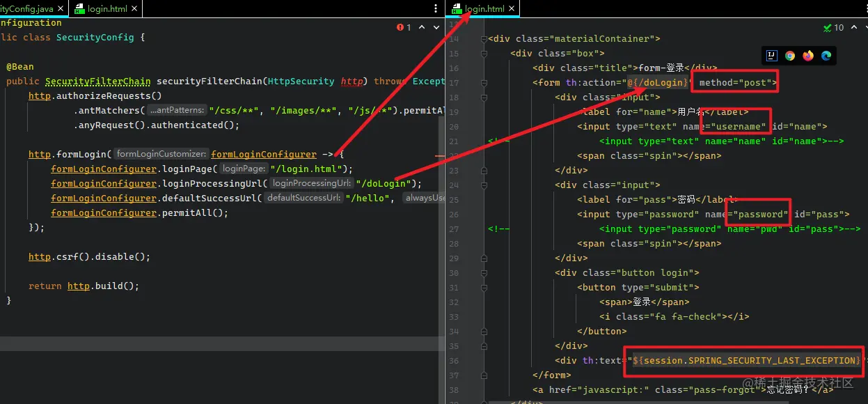Click http in http.csrf().disable()

[40, 257]
